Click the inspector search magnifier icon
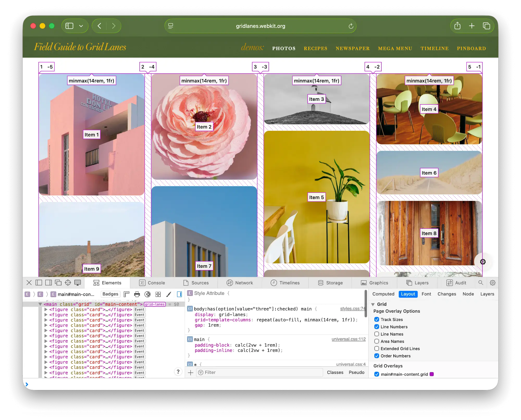 pyautogui.click(x=481, y=283)
